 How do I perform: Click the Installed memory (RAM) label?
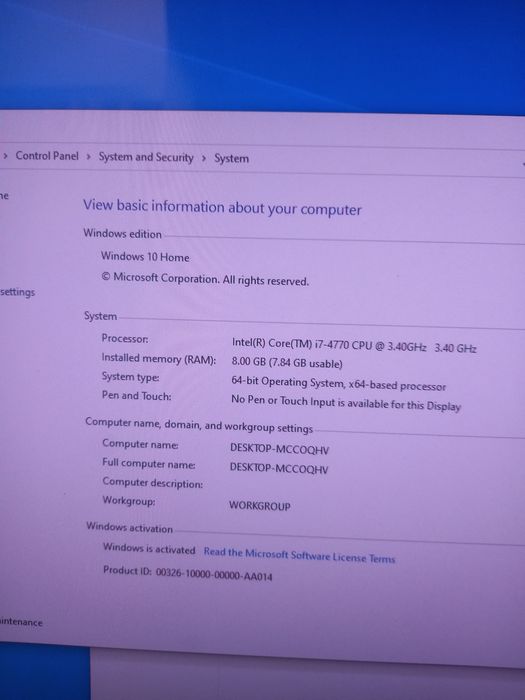point(158,358)
